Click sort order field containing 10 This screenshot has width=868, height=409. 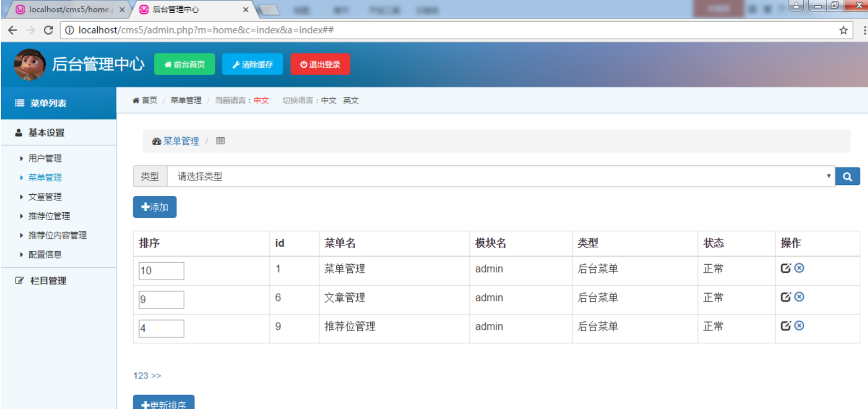point(161,270)
